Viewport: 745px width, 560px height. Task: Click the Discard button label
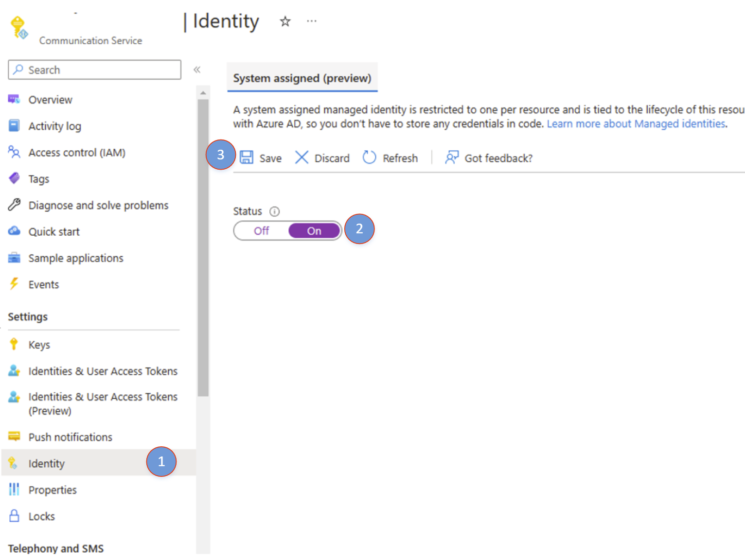[332, 158]
